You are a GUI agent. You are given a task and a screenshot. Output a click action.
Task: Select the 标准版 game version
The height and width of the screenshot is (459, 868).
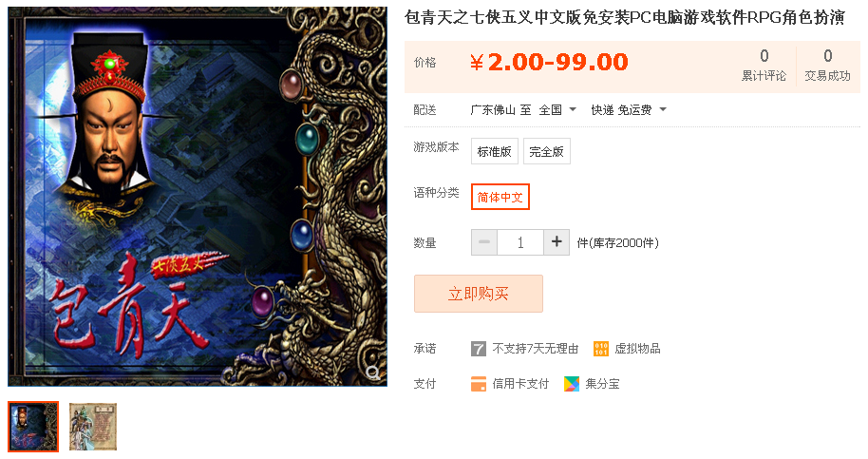coord(495,151)
